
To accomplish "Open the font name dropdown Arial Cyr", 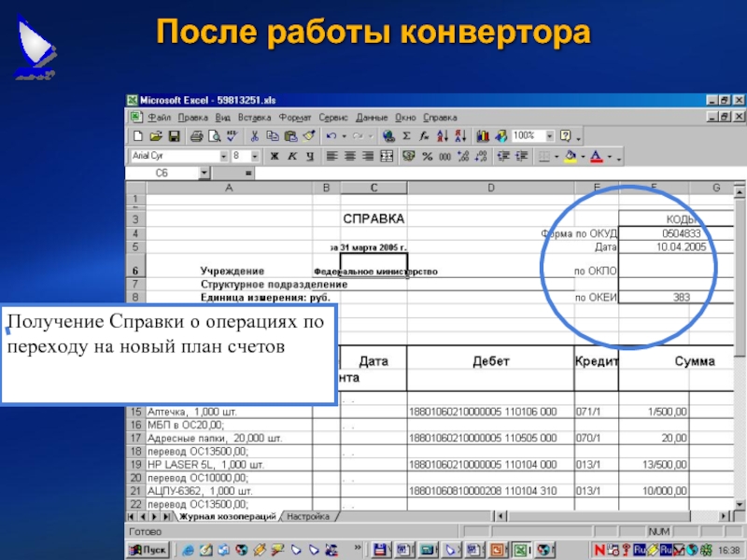I will pyautogui.click(x=223, y=156).
